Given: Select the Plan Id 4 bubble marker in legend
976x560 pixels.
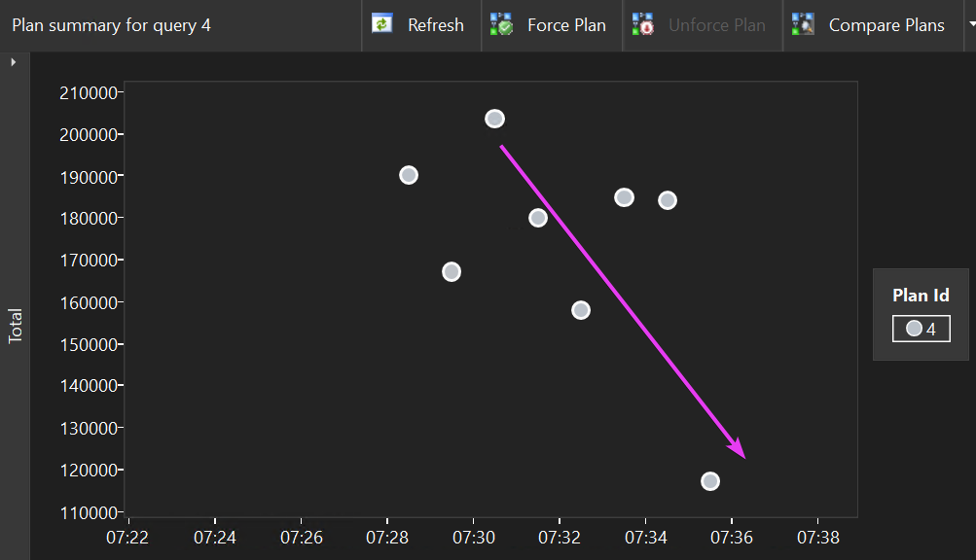Looking at the screenshot, I should 913,329.
